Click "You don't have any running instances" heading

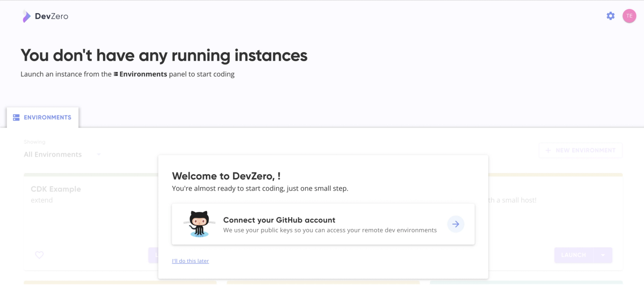point(164,55)
